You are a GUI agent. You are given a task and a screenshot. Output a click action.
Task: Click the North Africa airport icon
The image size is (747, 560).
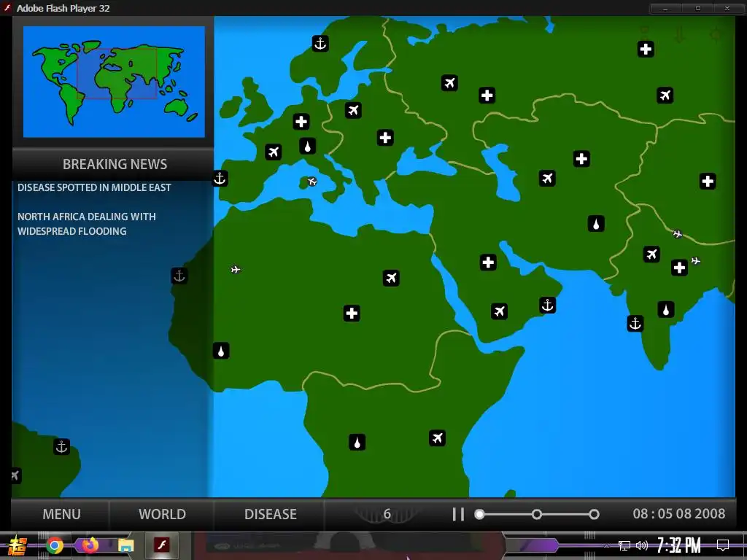[x=391, y=278]
